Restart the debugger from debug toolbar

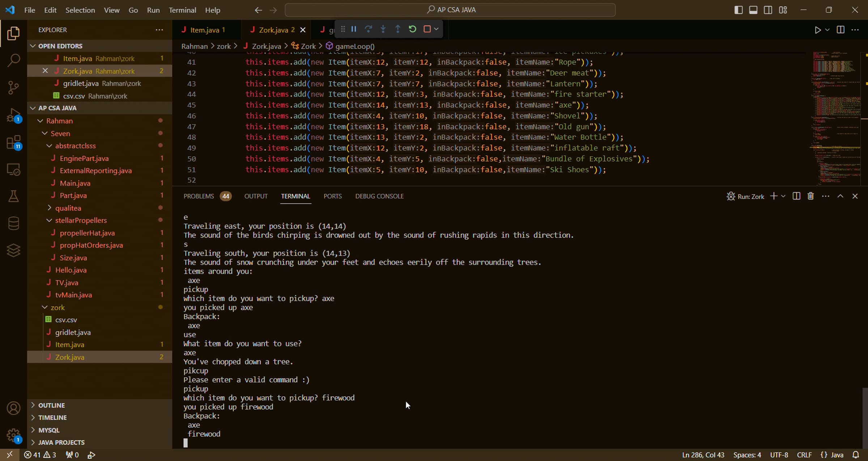coord(412,29)
